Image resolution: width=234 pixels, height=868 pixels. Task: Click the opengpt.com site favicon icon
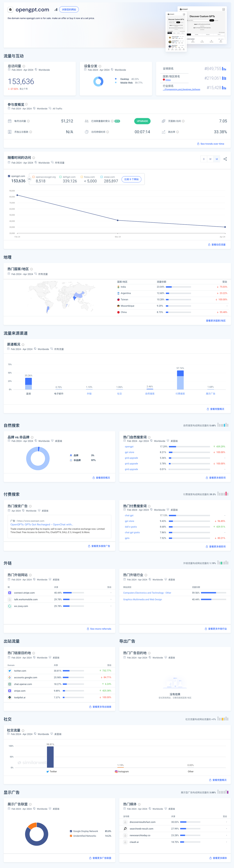click(x=10, y=10)
